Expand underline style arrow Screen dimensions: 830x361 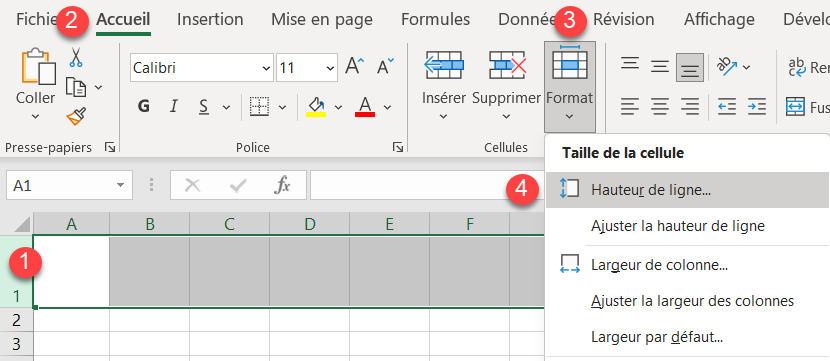(226, 107)
